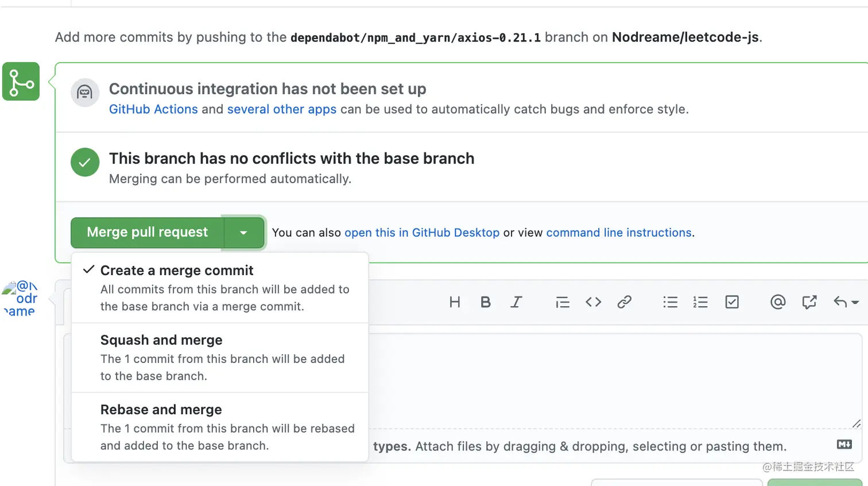Viewport: 868px width, 486px height.
Task: Choose Rebase and merge option
Action: tap(220, 427)
